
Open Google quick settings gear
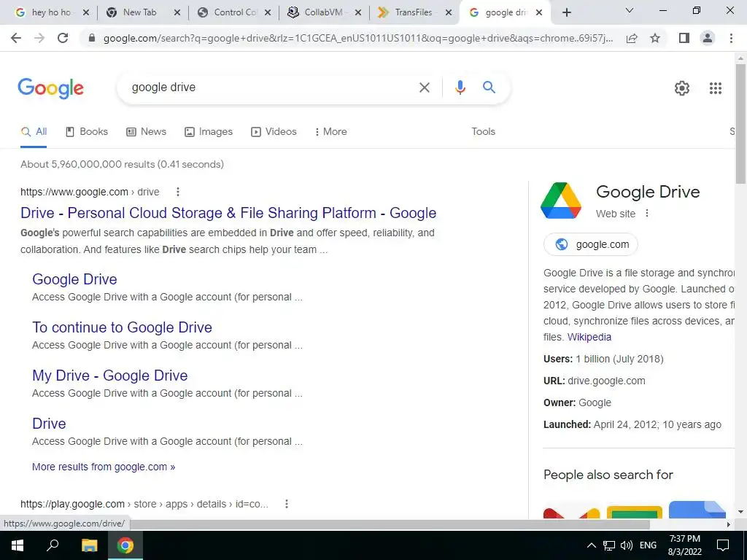682,88
